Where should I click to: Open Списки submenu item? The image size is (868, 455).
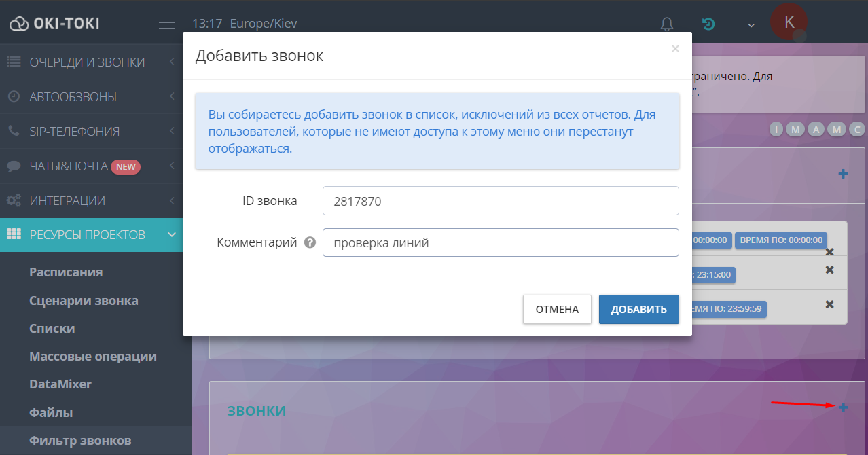coord(52,328)
